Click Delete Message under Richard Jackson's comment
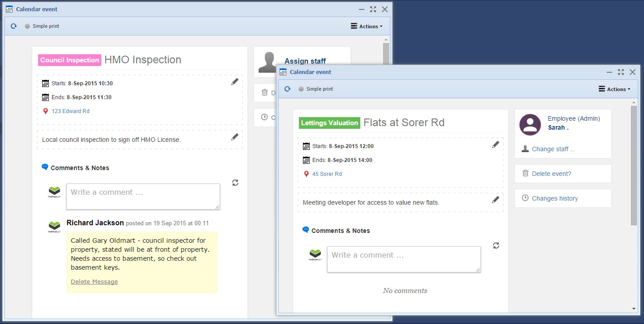The height and width of the screenshot is (324, 644). [x=94, y=282]
